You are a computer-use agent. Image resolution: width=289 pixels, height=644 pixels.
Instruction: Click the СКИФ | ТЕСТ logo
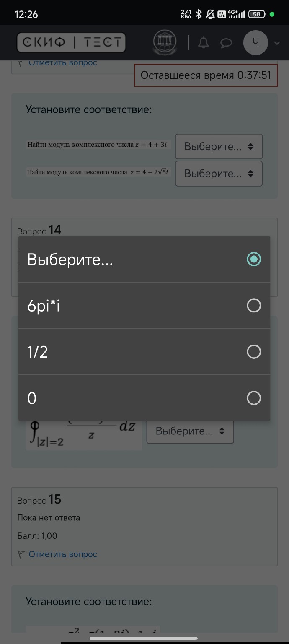(x=70, y=42)
